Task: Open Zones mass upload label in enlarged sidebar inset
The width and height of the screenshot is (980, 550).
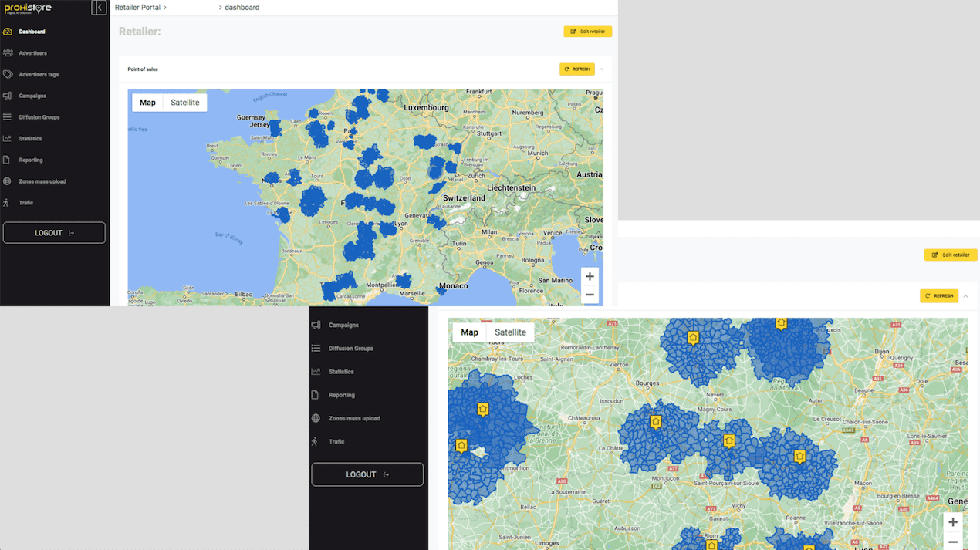Action: (355, 418)
